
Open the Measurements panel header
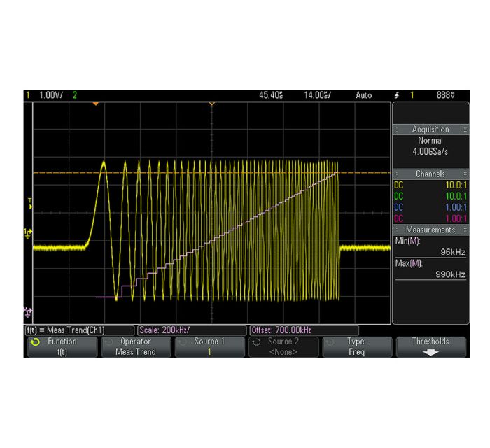coord(430,230)
